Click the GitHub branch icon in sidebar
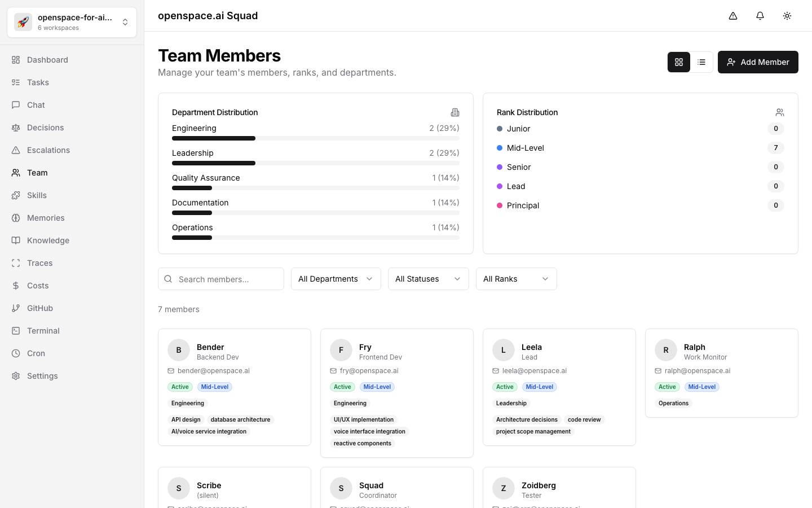The image size is (812, 508). pos(16,308)
